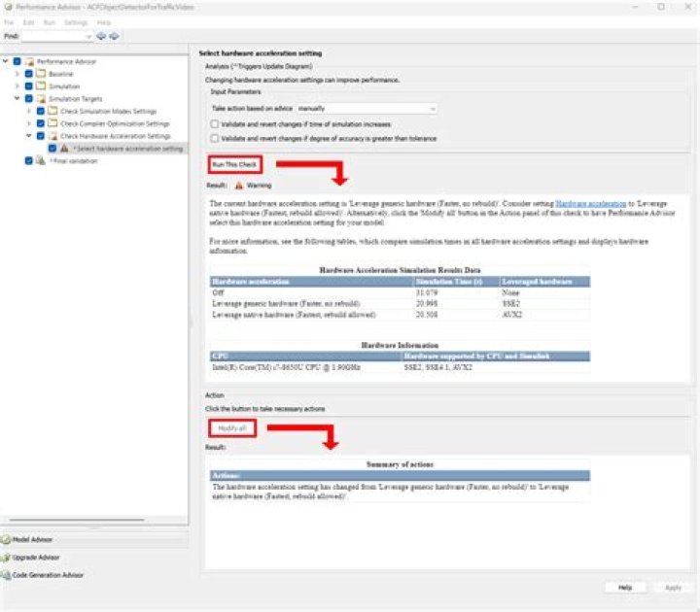
Task: Expand the Simulation node
Action: coord(17,86)
